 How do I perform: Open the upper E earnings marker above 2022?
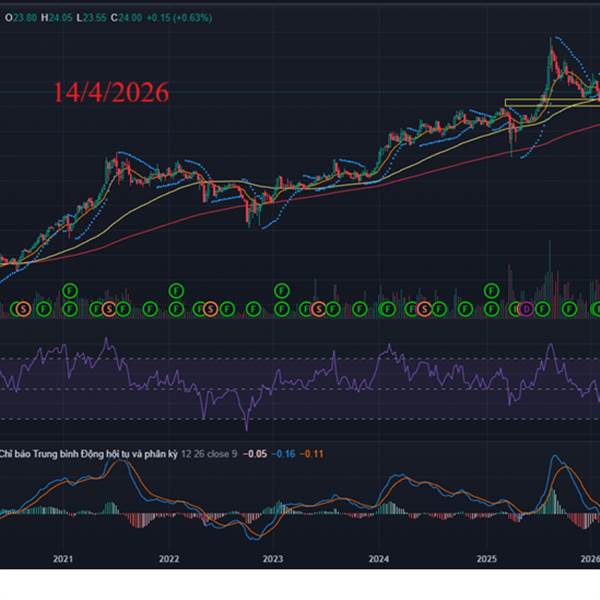tap(176, 291)
